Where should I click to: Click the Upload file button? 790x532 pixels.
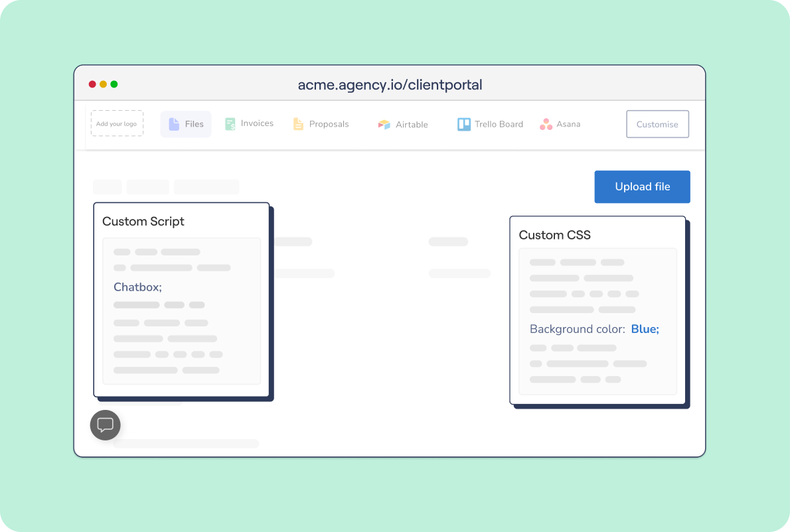tap(642, 186)
